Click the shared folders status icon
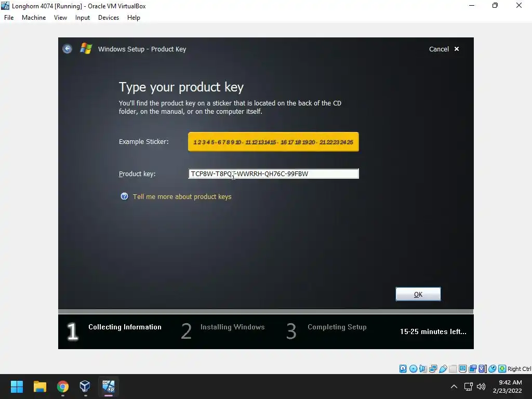The image size is (532, 399). coord(453,369)
